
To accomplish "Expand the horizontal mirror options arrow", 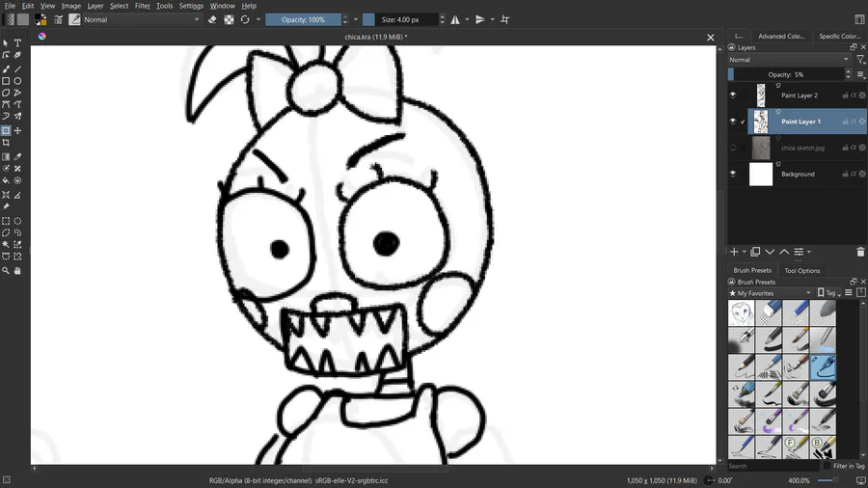I will tap(467, 19).
